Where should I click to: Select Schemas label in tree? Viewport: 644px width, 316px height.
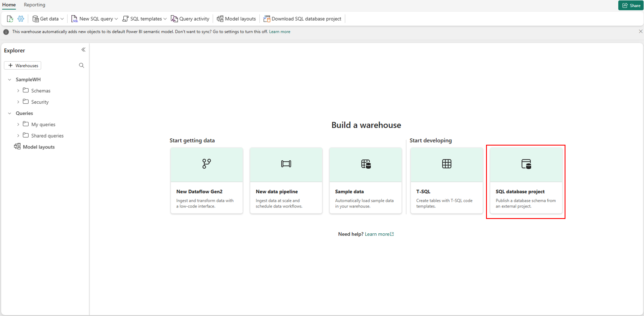pyautogui.click(x=41, y=91)
